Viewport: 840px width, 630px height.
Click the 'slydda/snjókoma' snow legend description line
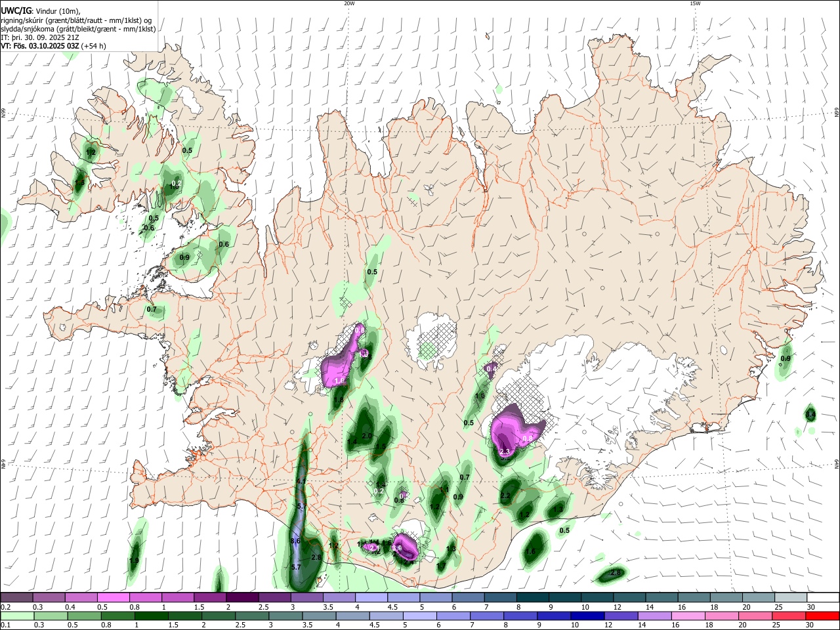[78, 29]
